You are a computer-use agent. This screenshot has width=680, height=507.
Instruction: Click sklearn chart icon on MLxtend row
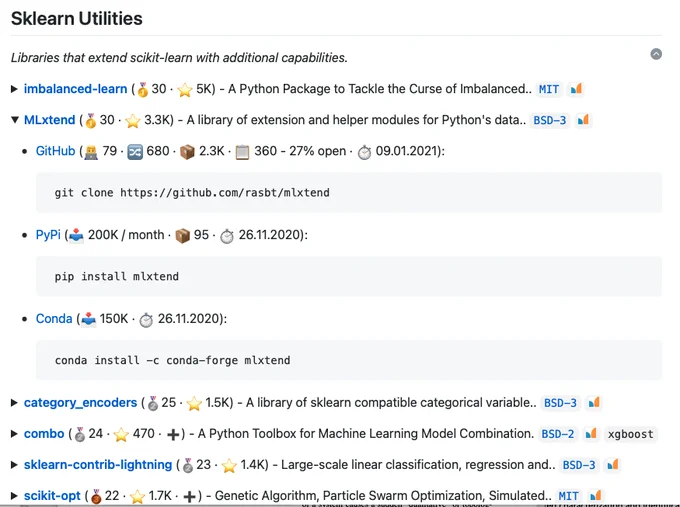[583, 120]
